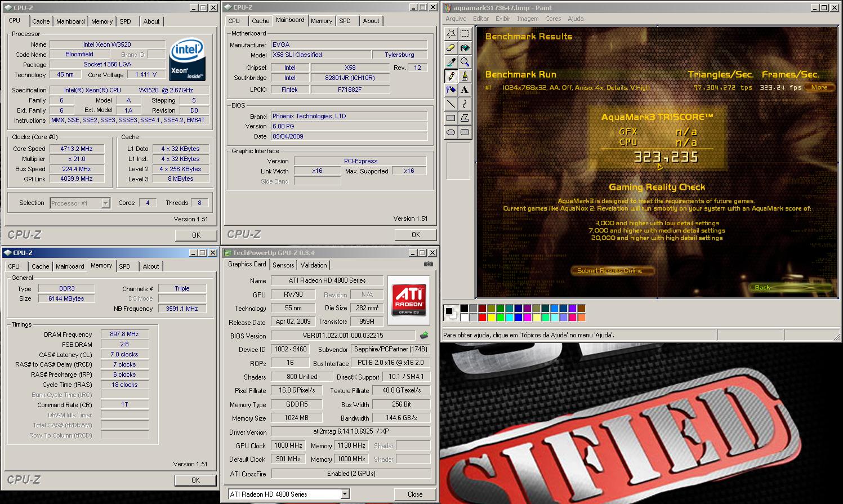Click the Paint status bar help text
Screen dimensions: 843x504
pos(529,335)
